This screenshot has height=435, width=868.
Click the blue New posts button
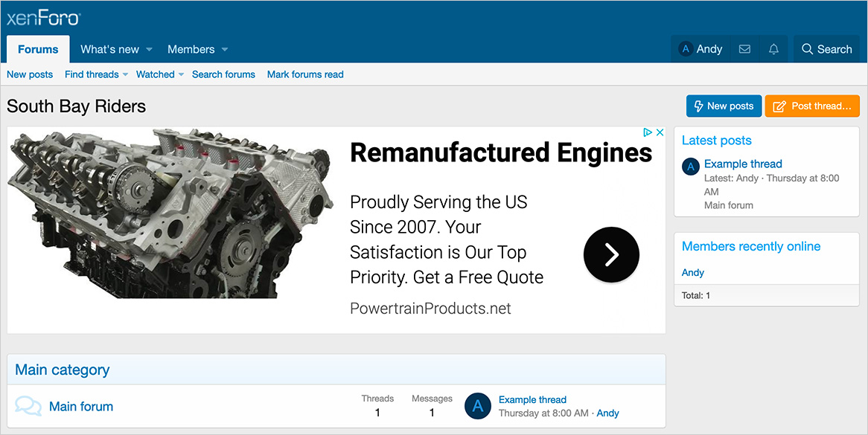(x=724, y=106)
